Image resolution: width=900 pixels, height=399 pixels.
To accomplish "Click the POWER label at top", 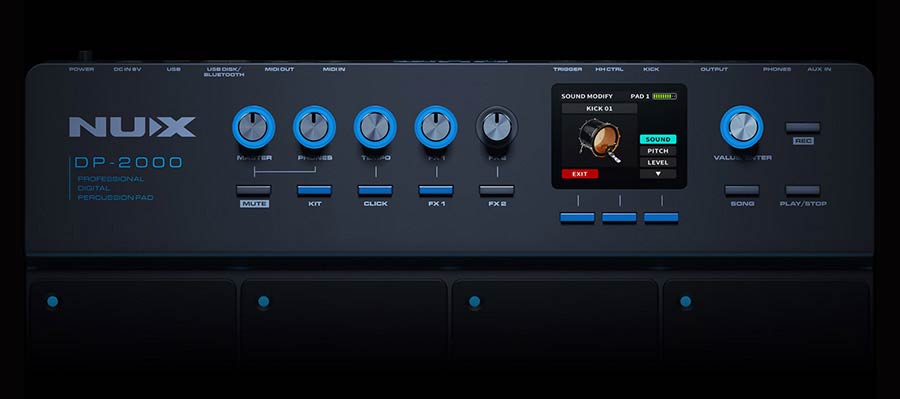I will coord(82,69).
